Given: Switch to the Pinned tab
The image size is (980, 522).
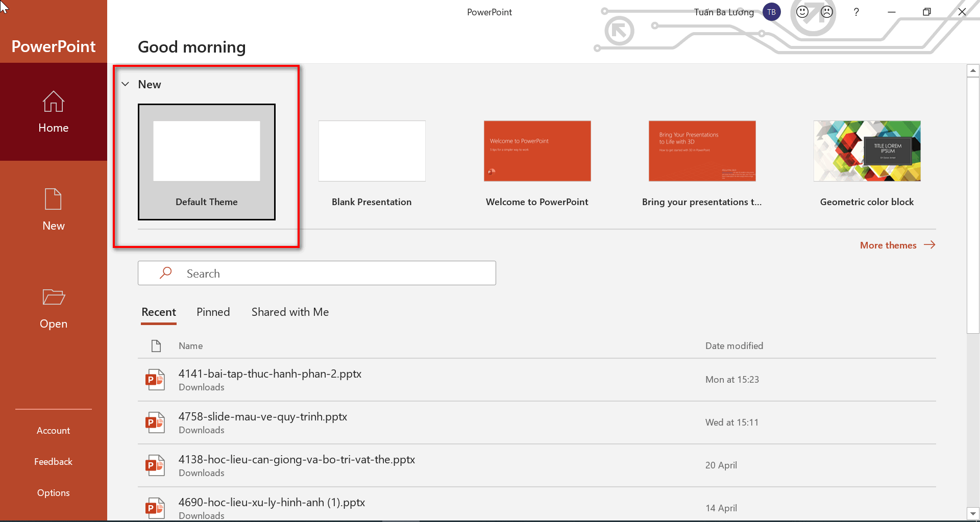Looking at the screenshot, I should 213,312.
